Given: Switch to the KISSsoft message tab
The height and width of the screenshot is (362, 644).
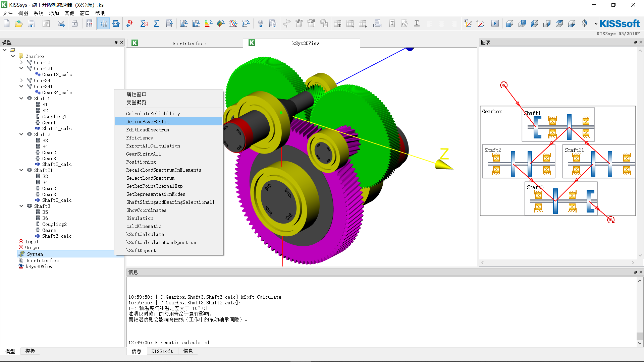Looking at the screenshot, I should pos(162,351).
